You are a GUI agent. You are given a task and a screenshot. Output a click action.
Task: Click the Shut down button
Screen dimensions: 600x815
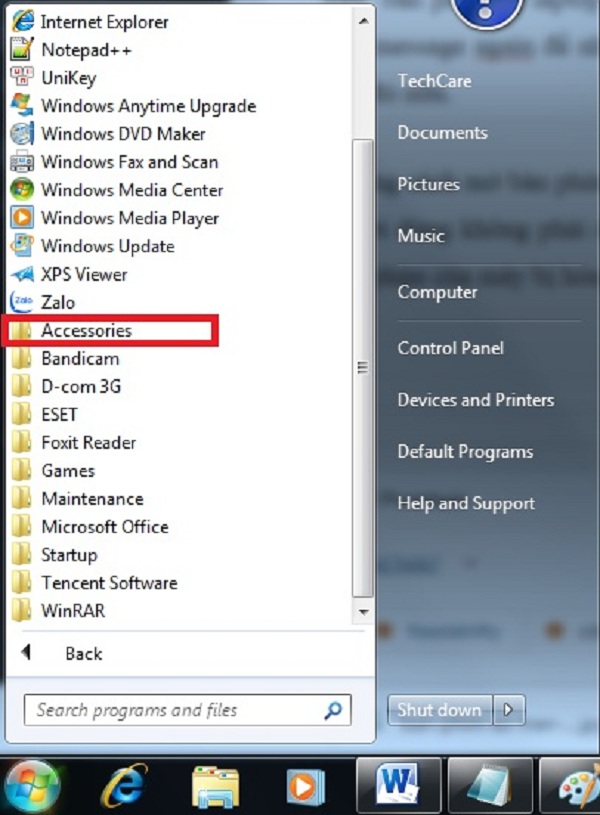pyautogui.click(x=439, y=710)
